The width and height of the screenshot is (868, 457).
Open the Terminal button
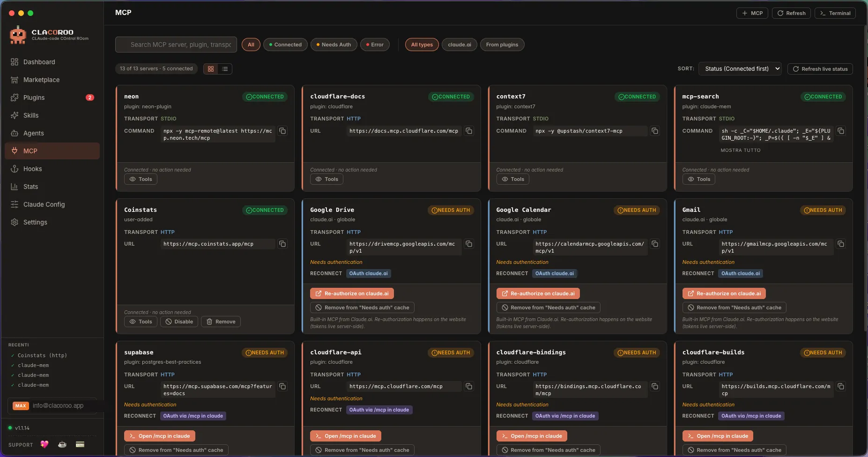(835, 13)
